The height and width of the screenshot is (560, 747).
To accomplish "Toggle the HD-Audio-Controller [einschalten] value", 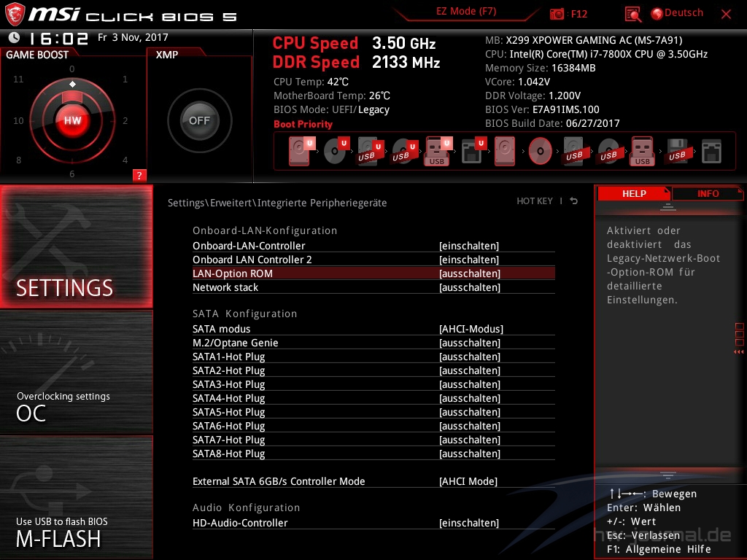I will 469,523.
